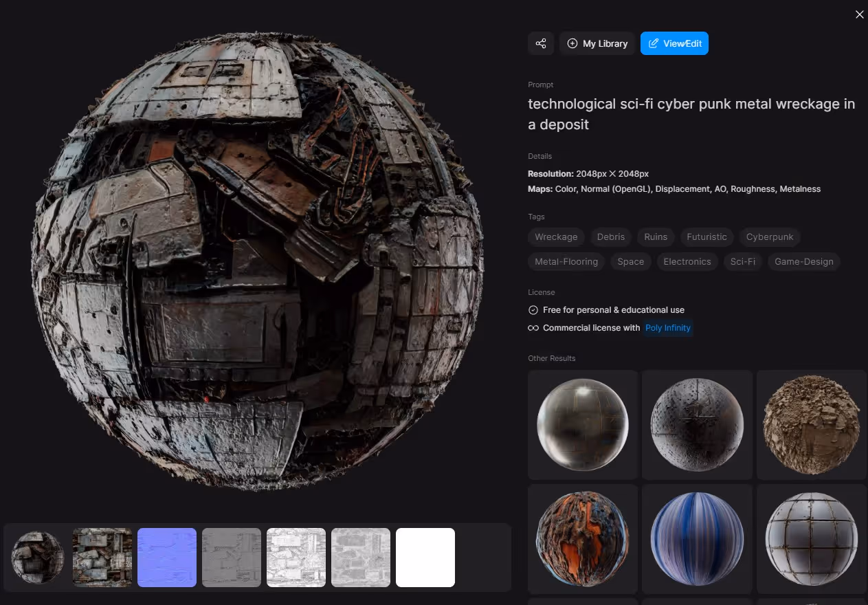Open the View/Edit mode
Image resolution: width=868 pixels, height=605 pixels.
click(674, 43)
